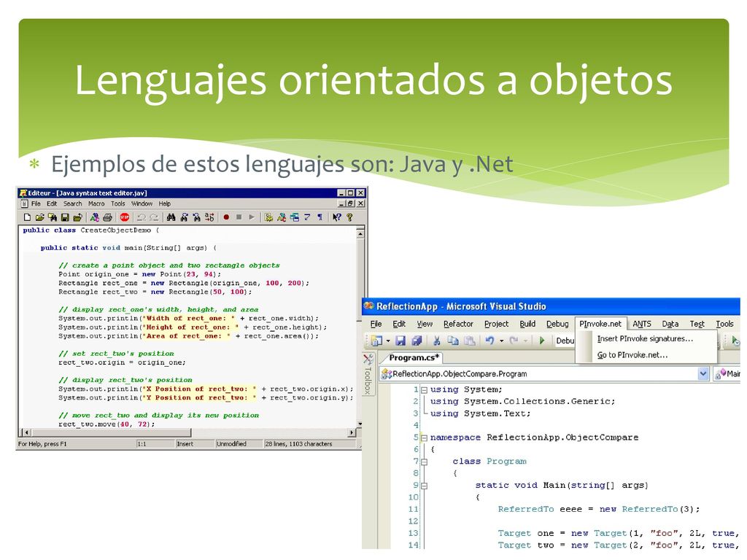Click the Play macro triangle button
The image size is (747, 560).
coord(252,217)
